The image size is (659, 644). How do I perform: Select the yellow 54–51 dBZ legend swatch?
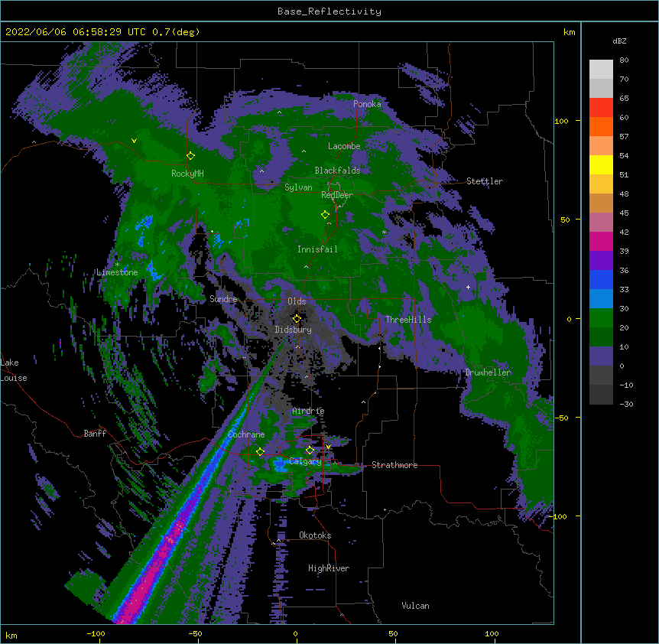pos(601,164)
